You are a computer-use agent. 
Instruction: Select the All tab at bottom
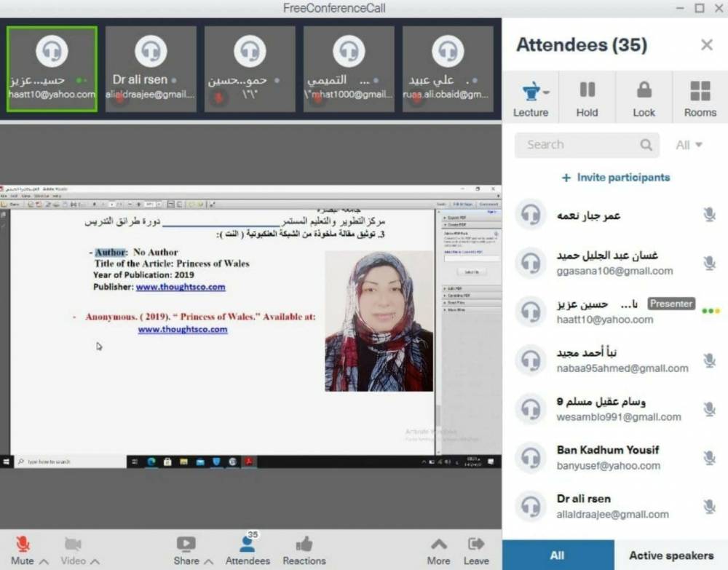click(558, 555)
